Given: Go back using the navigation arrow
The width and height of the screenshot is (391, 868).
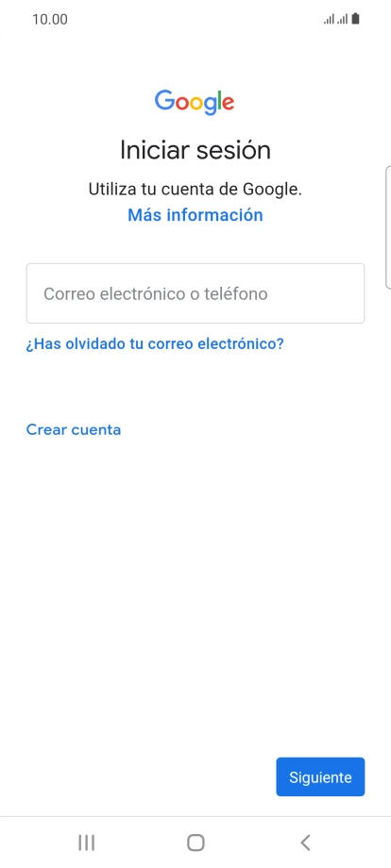Looking at the screenshot, I should [x=305, y=843].
